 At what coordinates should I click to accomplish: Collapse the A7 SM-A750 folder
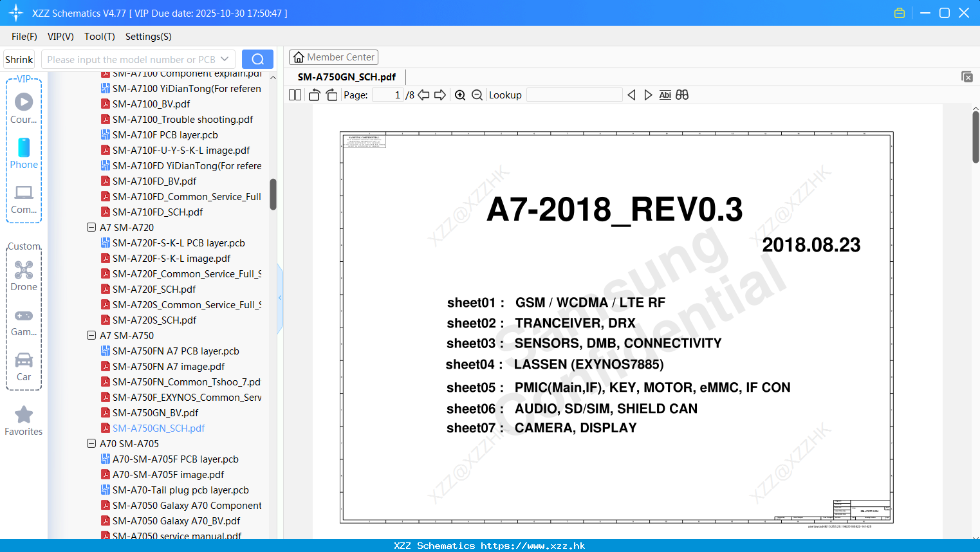tap(91, 335)
